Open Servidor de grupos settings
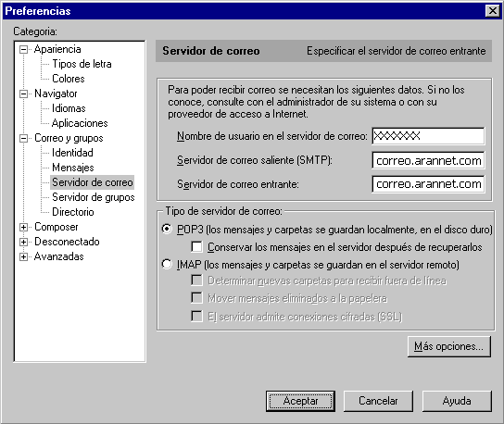 tap(94, 197)
